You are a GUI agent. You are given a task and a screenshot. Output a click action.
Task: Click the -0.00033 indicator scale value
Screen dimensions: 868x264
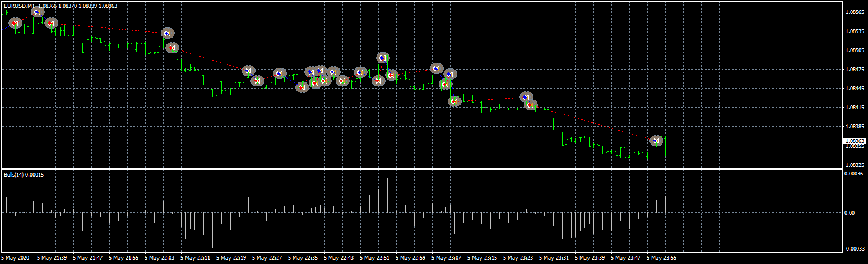click(x=853, y=248)
